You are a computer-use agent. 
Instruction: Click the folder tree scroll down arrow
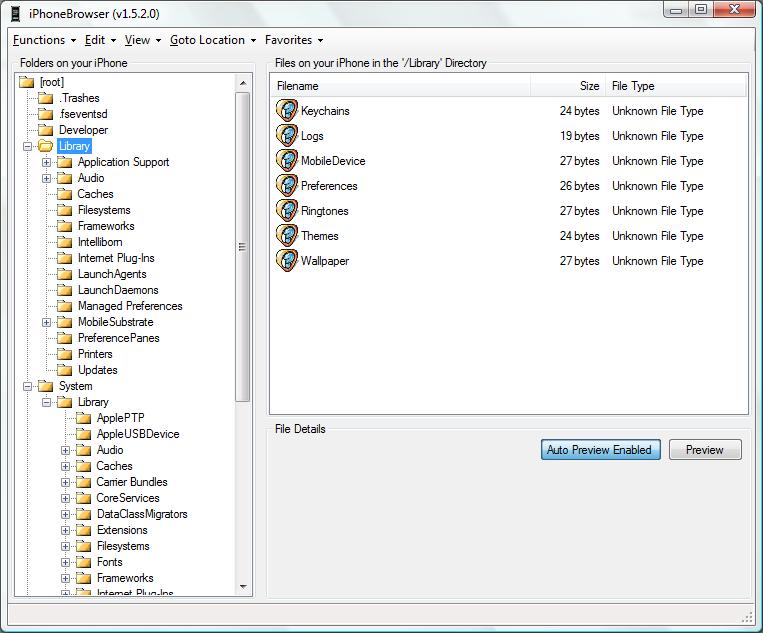243,587
